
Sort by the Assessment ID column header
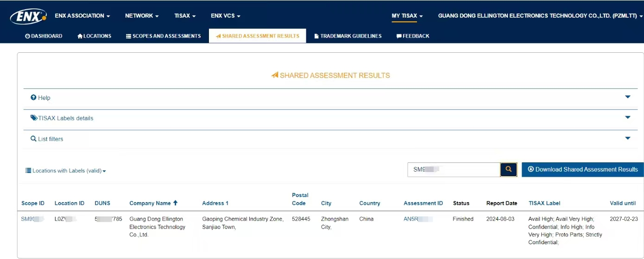pos(423,203)
